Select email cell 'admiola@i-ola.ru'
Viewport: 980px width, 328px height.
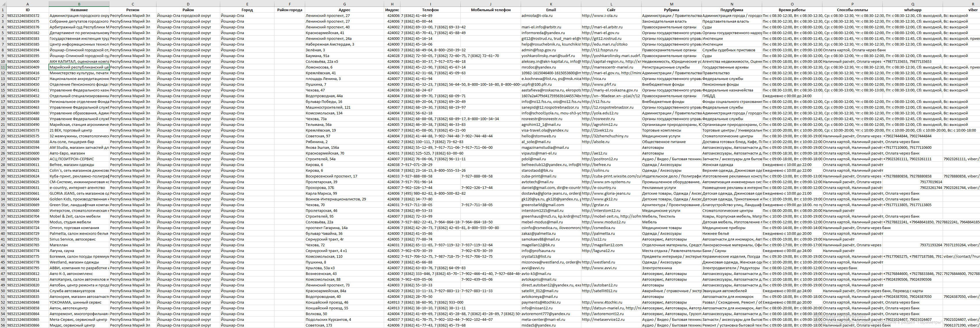click(x=551, y=15)
